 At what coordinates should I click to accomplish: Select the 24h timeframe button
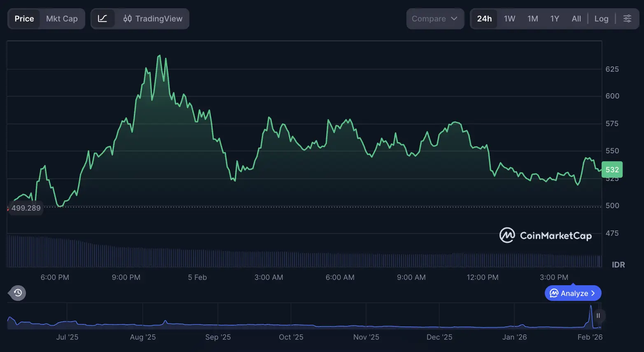484,19
